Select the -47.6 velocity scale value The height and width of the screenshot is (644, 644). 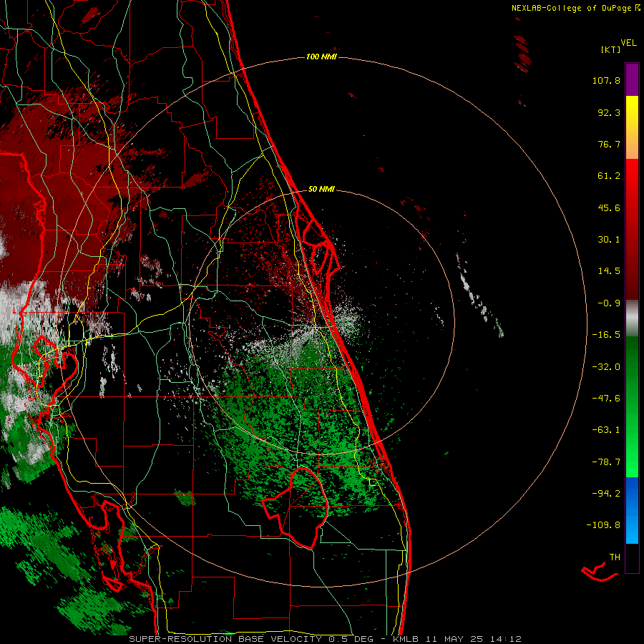pos(606,399)
